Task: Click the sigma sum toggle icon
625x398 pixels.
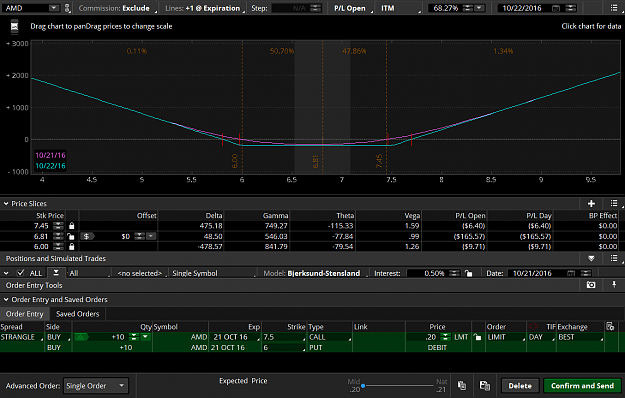Action: click(x=56, y=273)
